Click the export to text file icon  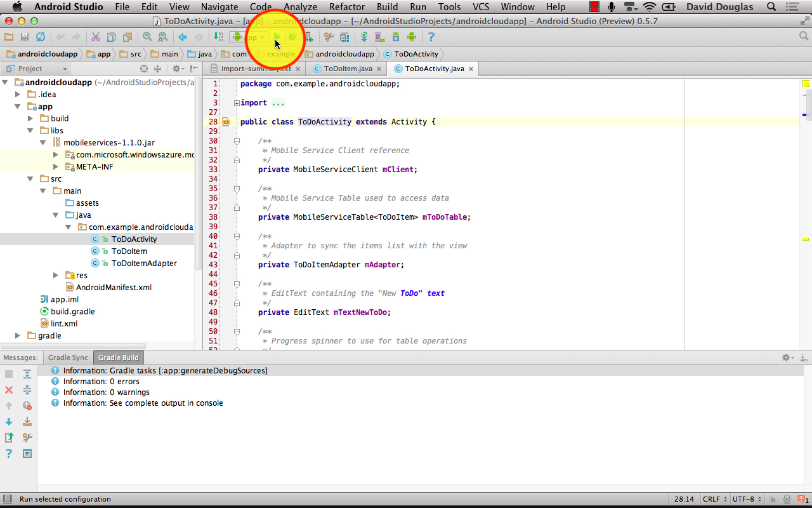click(x=9, y=438)
